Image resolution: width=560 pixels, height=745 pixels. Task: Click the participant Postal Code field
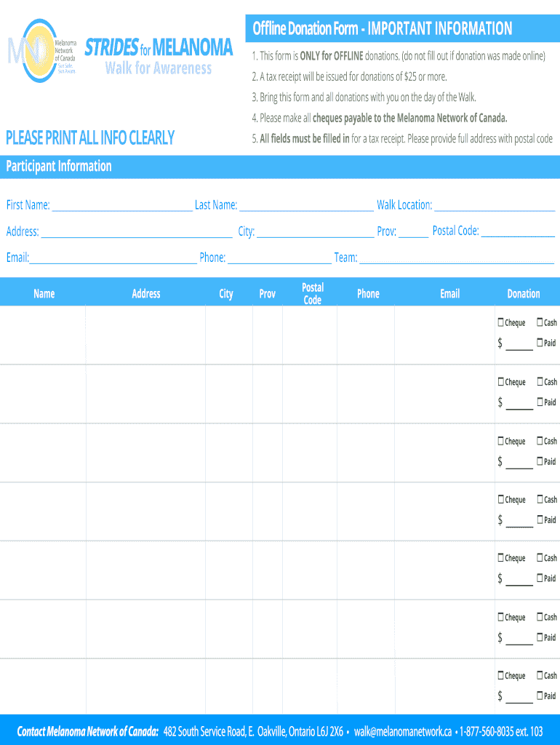click(x=518, y=232)
